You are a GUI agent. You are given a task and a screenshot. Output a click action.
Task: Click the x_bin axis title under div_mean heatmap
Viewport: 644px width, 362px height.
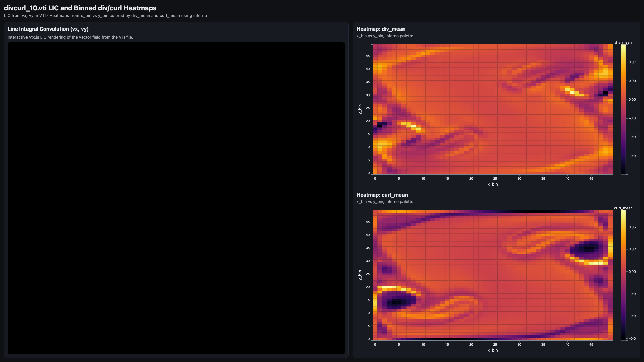[x=492, y=184]
